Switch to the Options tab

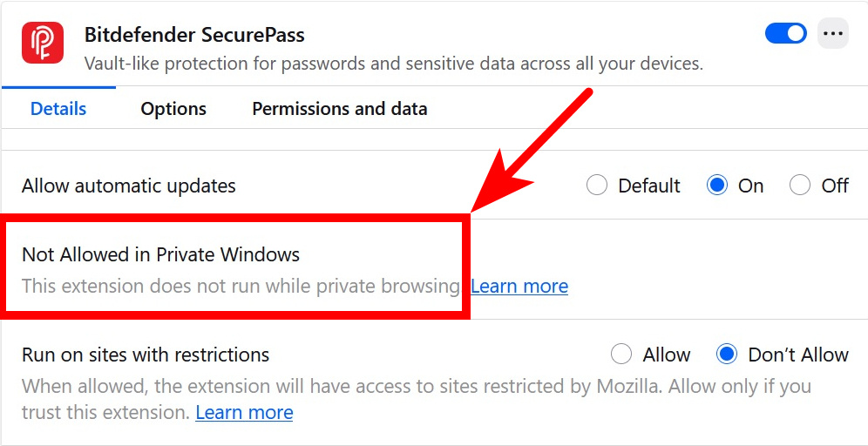pyautogui.click(x=173, y=109)
